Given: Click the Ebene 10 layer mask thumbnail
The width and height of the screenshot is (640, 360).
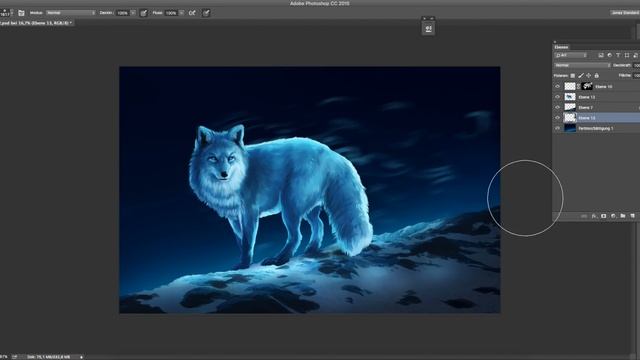Looking at the screenshot, I should click(587, 87).
